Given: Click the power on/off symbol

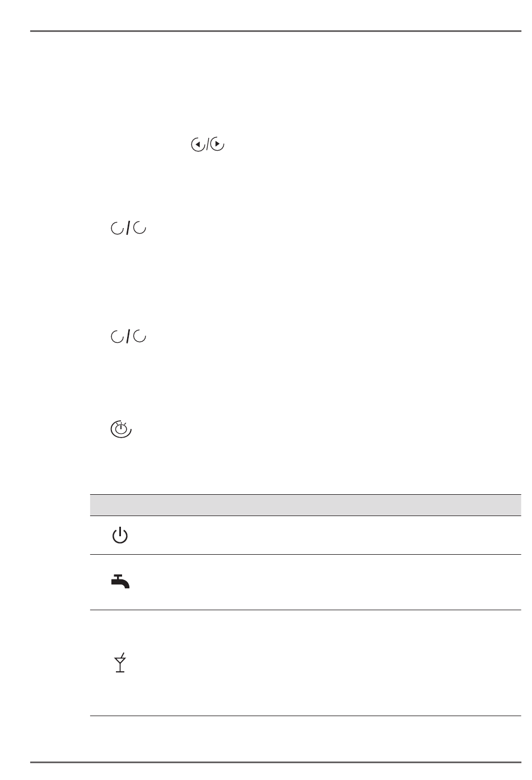Looking at the screenshot, I should (x=120, y=536).
